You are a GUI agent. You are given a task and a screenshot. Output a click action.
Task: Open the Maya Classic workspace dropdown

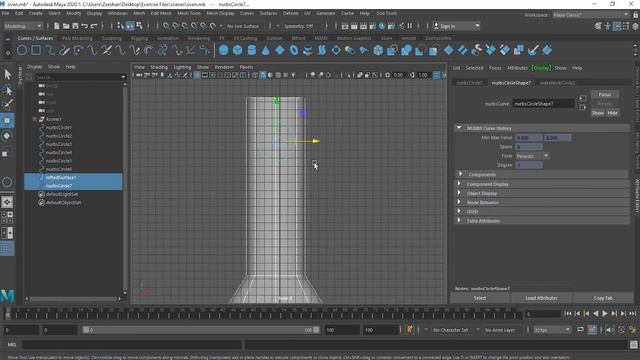coord(591,15)
